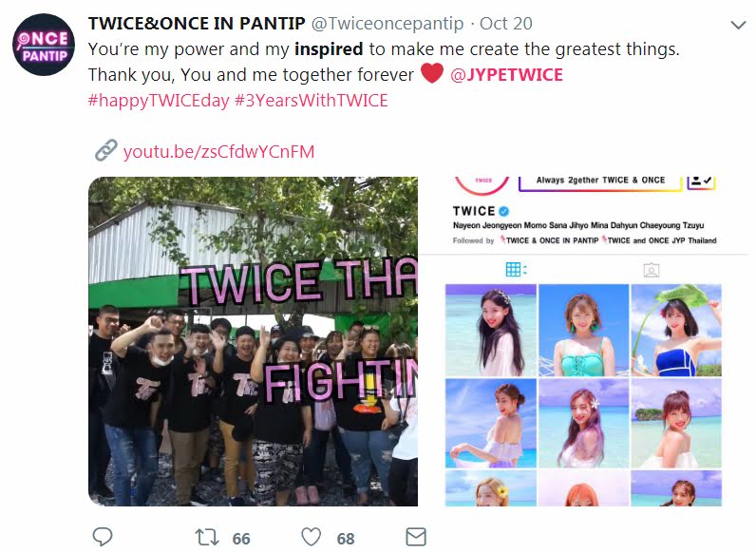Click the 66 retweet count
Viewport: 756px width, 553px height.
(x=241, y=539)
